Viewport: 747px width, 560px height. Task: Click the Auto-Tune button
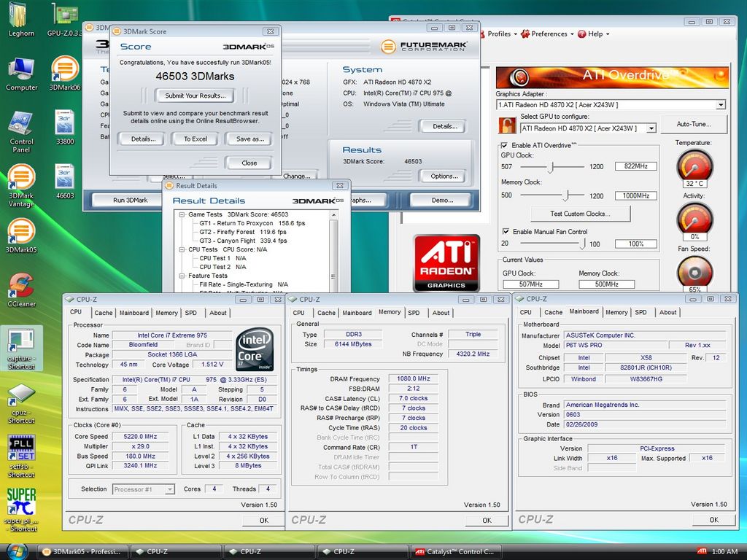694,124
